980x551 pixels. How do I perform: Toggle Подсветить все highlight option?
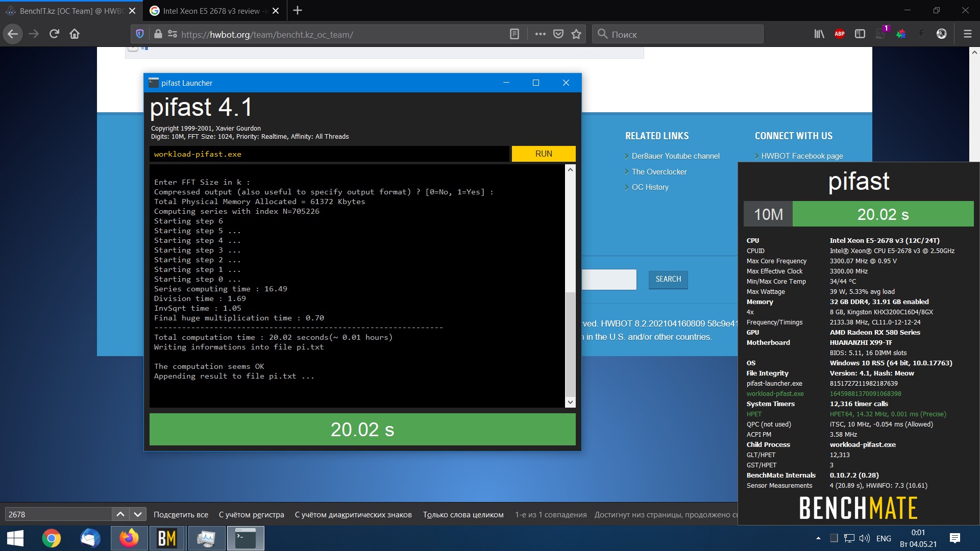(181, 515)
